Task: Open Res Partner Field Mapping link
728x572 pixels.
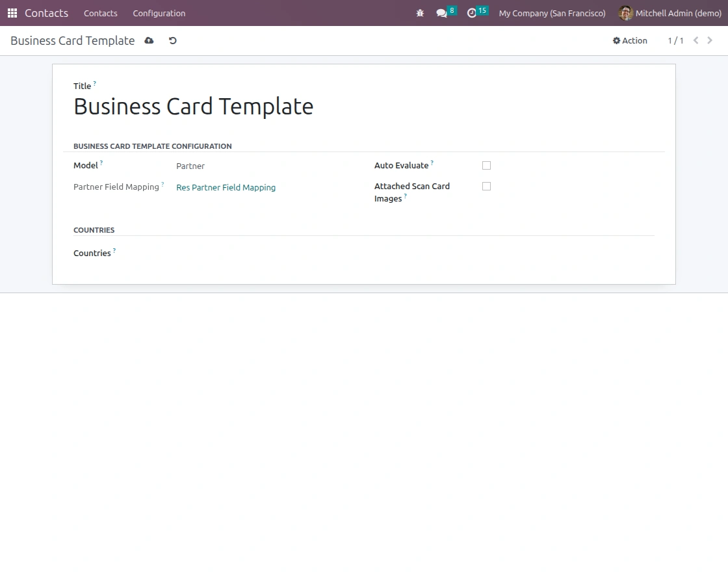Action: (x=226, y=188)
